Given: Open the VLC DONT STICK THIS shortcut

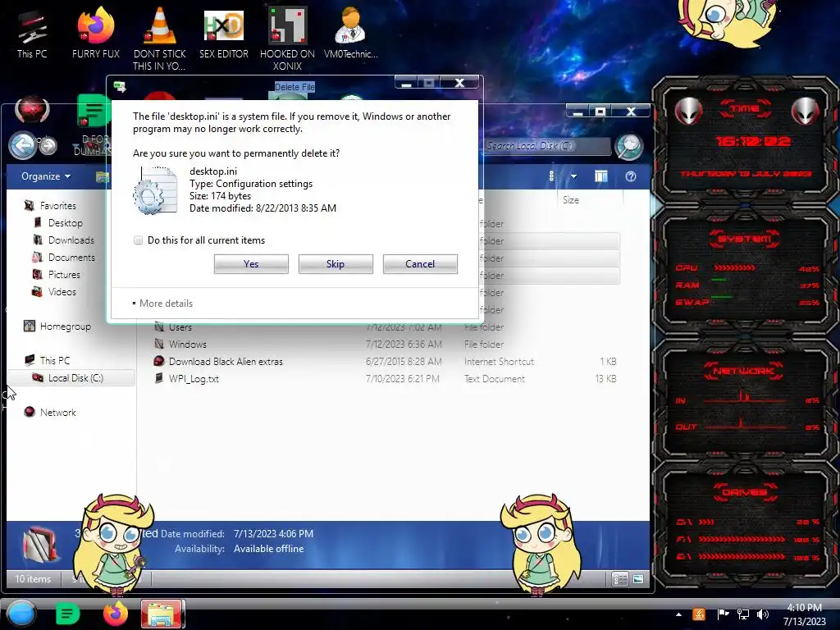Looking at the screenshot, I should pos(159,39).
